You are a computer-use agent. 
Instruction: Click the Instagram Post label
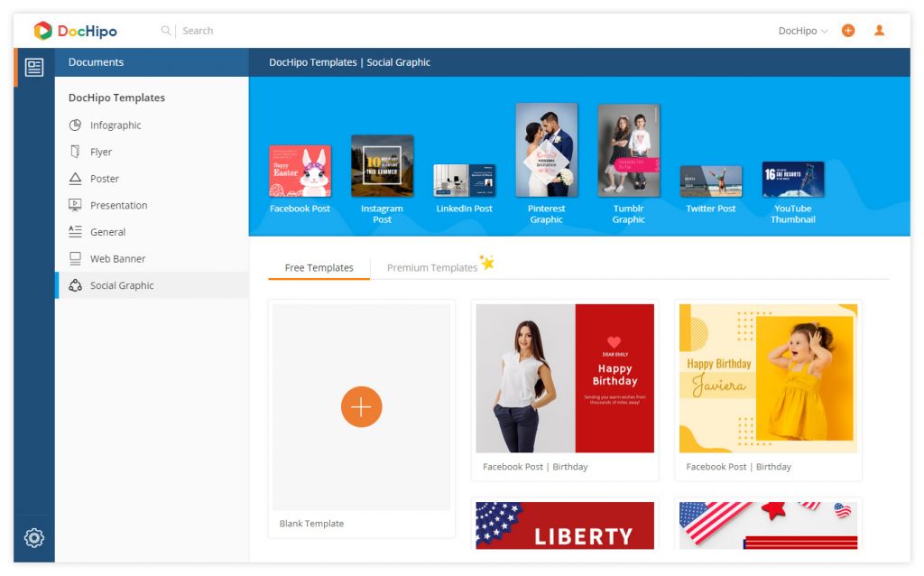pyautogui.click(x=382, y=214)
